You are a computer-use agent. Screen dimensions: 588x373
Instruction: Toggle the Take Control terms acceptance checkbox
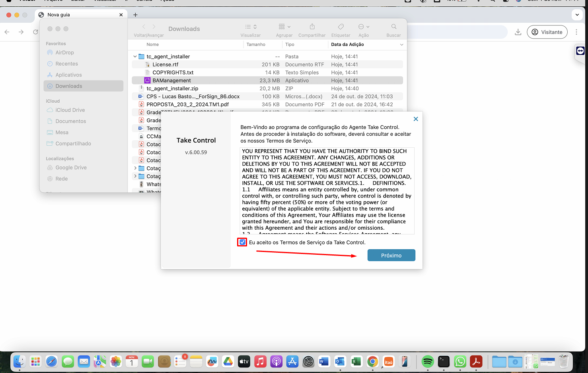(242, 242)
